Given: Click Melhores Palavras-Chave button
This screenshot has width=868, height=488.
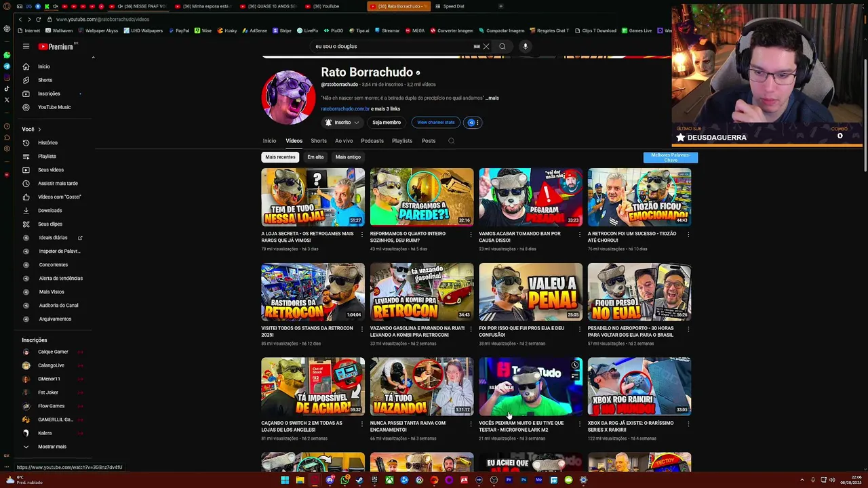Looking at the screenshot, I should pyautogui.click(x=670, y=157).
